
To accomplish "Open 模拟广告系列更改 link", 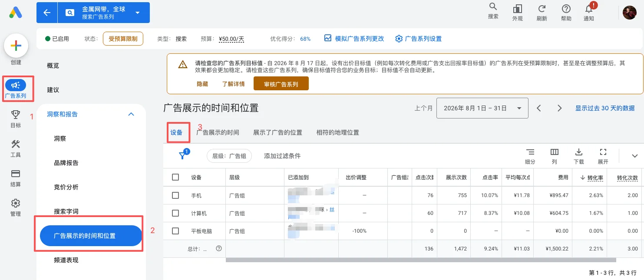I will pyautogui.click(x=354, y=39).
